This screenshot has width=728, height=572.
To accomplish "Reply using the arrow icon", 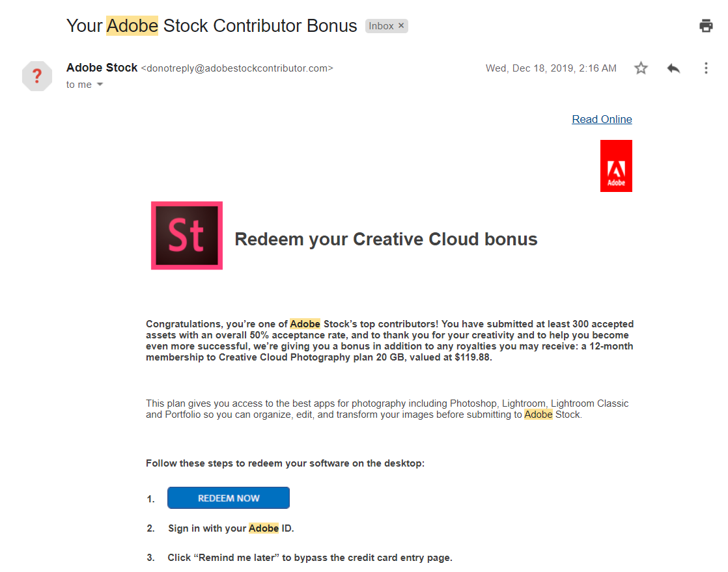I will point(673,68).
